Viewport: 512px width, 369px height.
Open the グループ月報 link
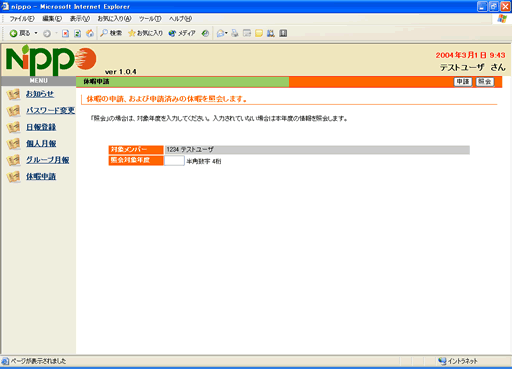click(x=48, y=160)
